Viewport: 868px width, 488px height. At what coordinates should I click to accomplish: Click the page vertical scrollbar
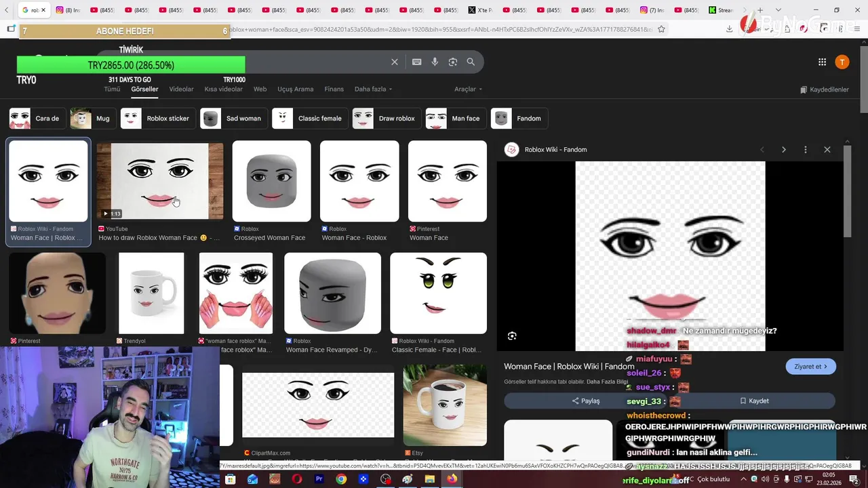click(864, 78)
